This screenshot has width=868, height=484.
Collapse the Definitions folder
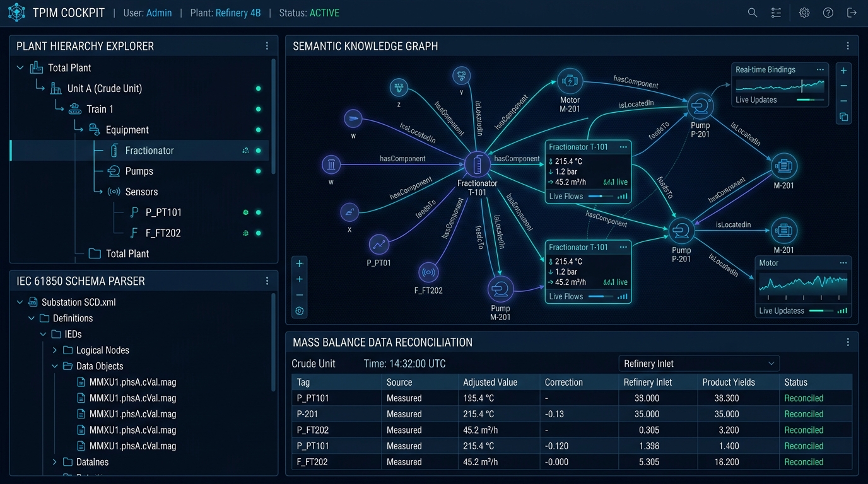pyautogui.click(x=32, y=318)
